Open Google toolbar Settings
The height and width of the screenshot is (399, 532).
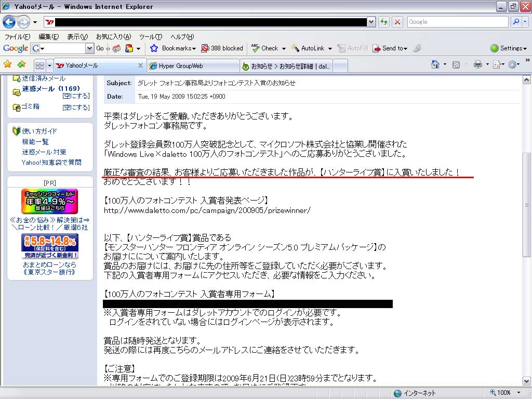(509, 48)
